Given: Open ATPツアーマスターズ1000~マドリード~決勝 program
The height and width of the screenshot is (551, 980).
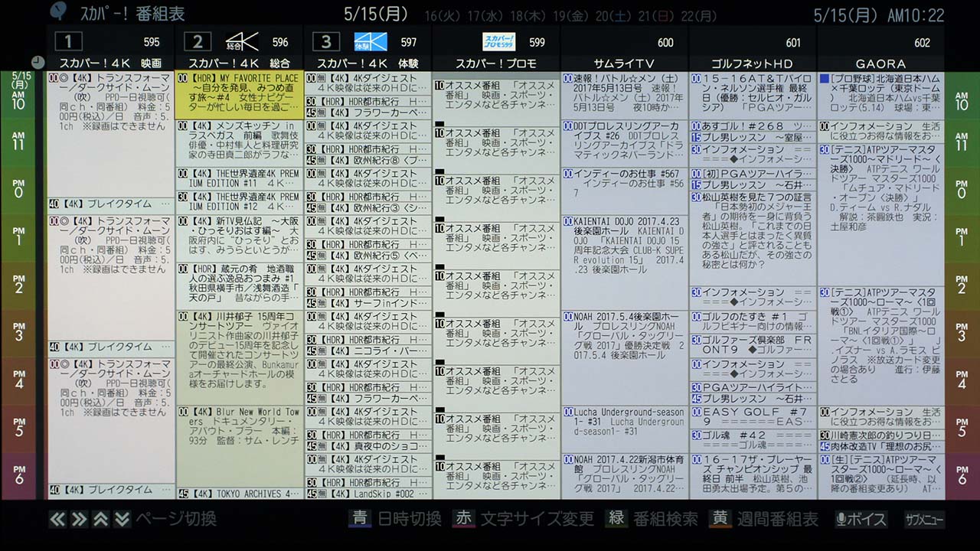Looking at the screenshot, I should coord(881,214).
